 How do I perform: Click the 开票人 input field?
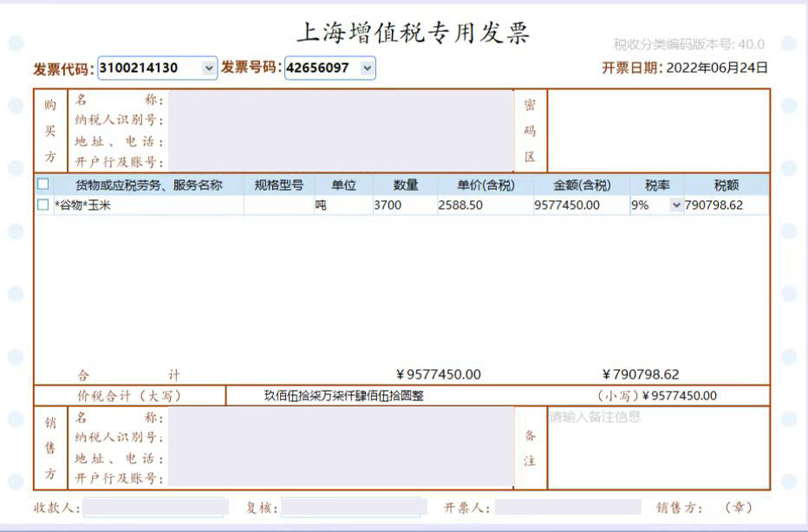[x=567, y=508]
